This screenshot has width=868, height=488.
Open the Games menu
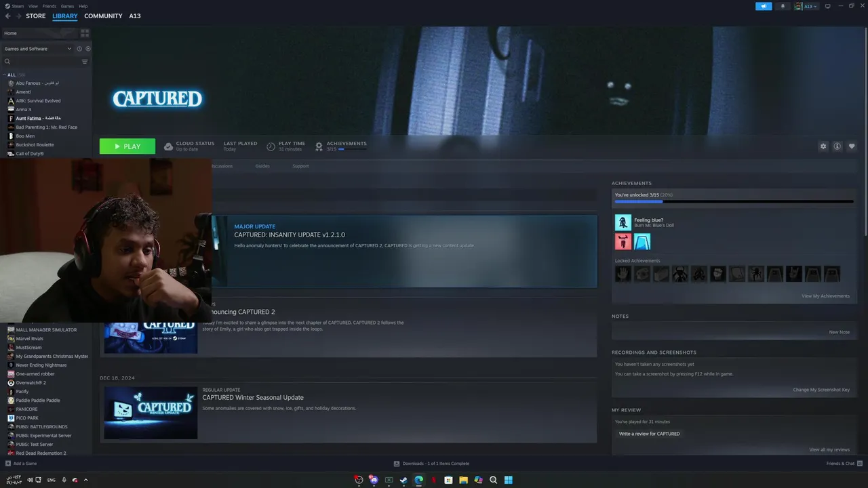tap(67, 6)
